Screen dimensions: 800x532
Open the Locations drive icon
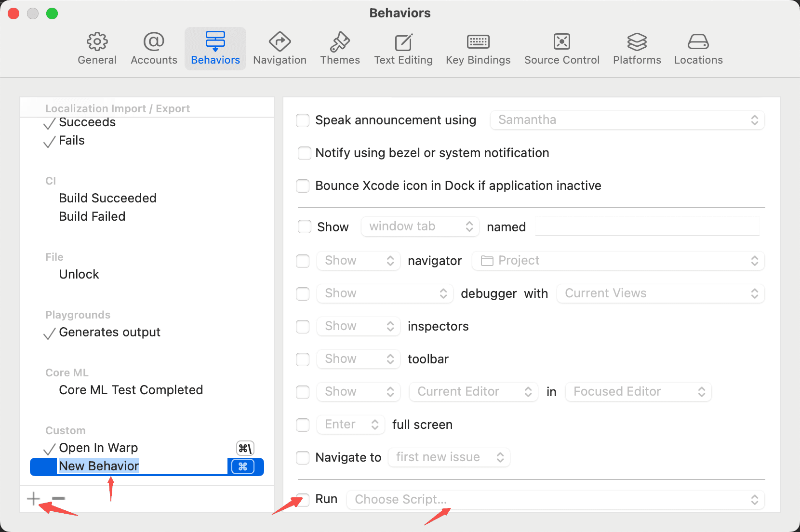tap(698, 42)
